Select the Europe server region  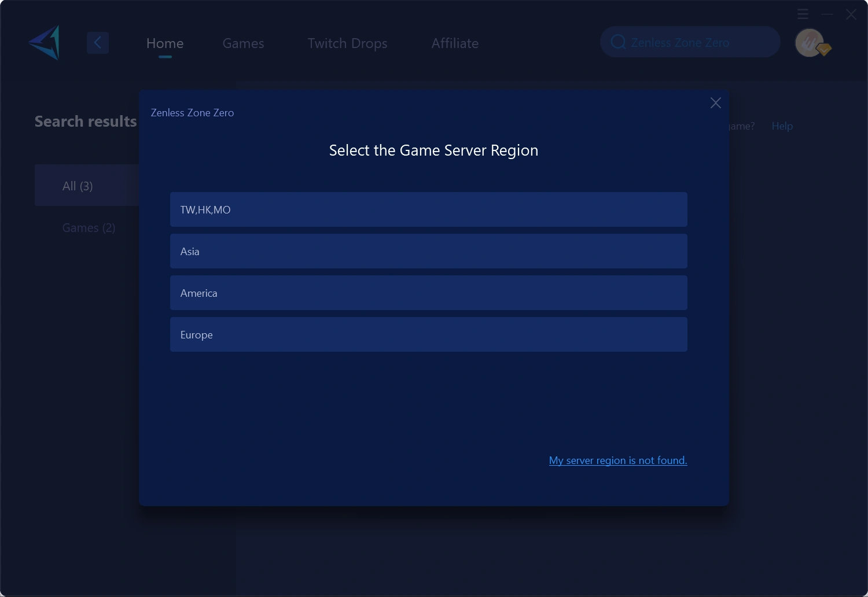428,334
